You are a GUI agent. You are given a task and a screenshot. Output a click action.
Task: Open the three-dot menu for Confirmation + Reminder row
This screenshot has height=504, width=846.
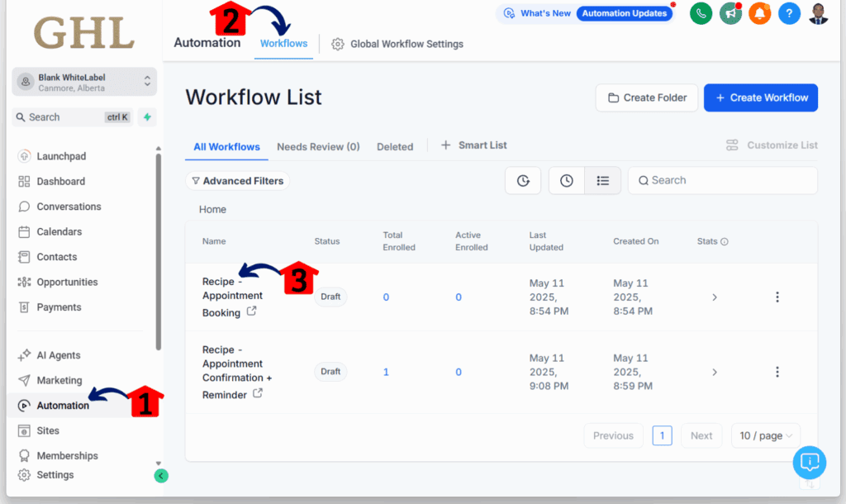click(777, 372)
